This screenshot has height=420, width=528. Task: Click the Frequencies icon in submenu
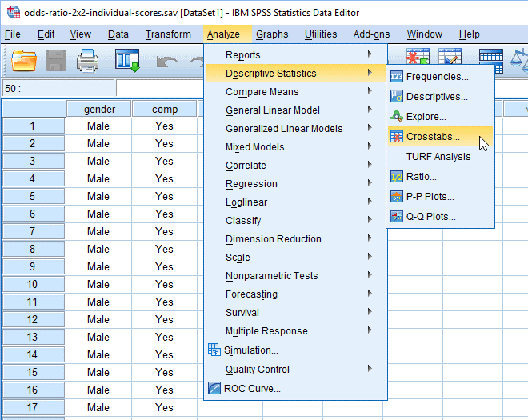[397, 77]
